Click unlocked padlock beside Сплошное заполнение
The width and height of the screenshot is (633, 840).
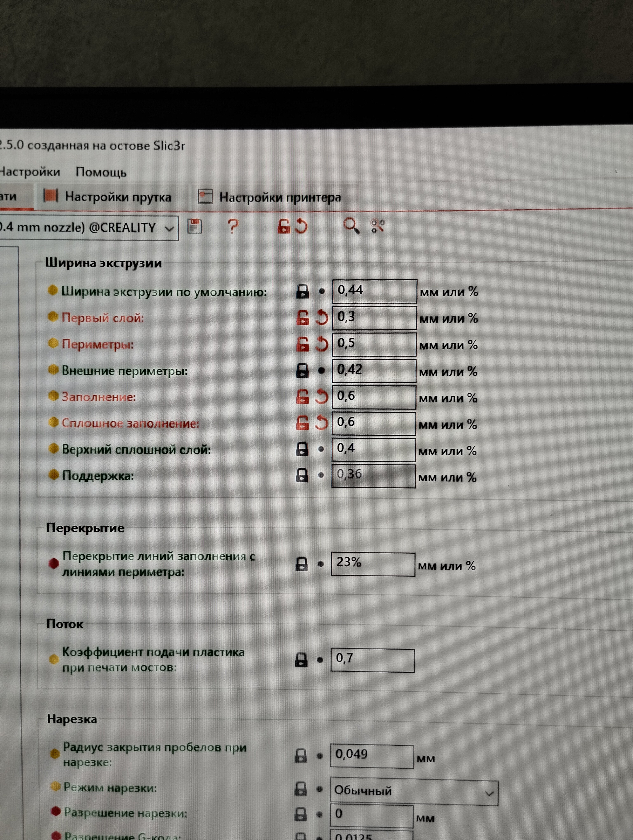tap(302, 423)
